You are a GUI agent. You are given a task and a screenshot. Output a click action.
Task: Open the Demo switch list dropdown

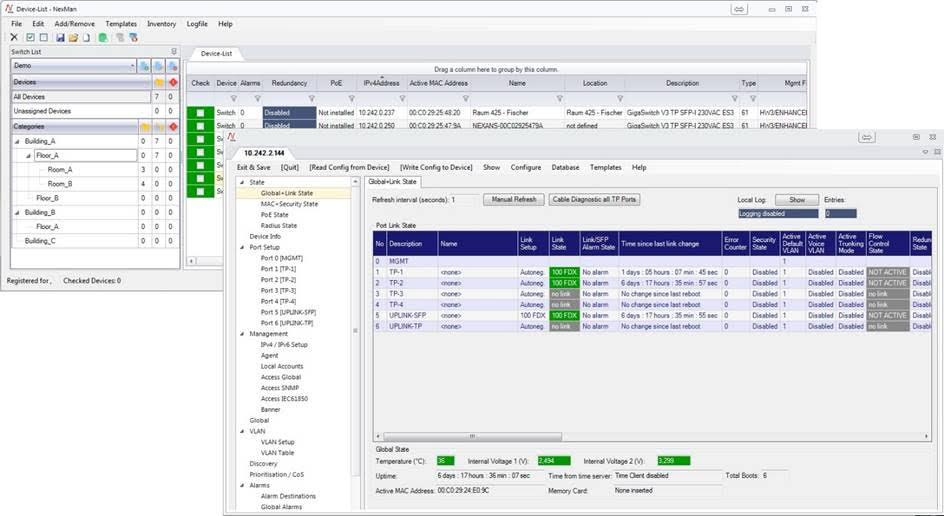click(130, 65)
